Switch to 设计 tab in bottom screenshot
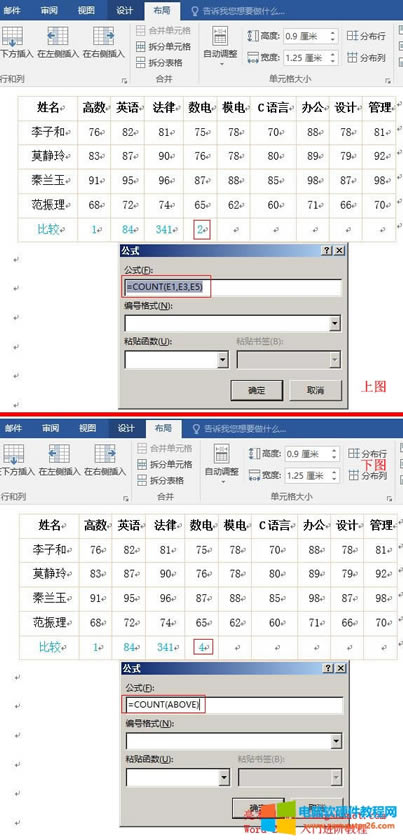Image resolution: width=403 pixels, height=840 pixels. [x=126, y=428]
